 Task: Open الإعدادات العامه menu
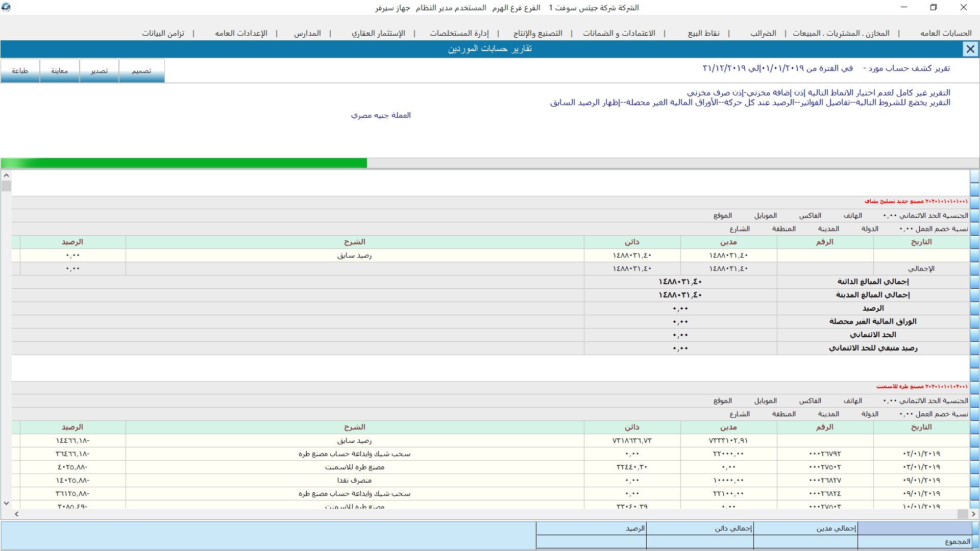(241, 33)
